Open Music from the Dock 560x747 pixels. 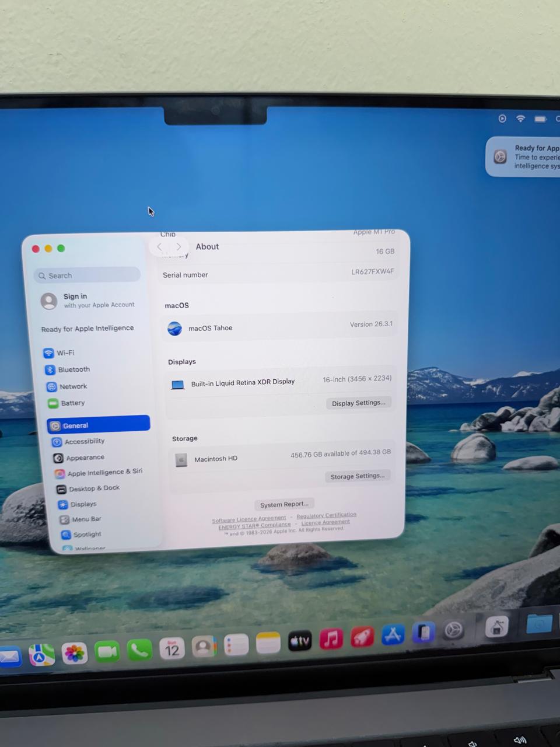pyautogui.click(x=331, y=638)
